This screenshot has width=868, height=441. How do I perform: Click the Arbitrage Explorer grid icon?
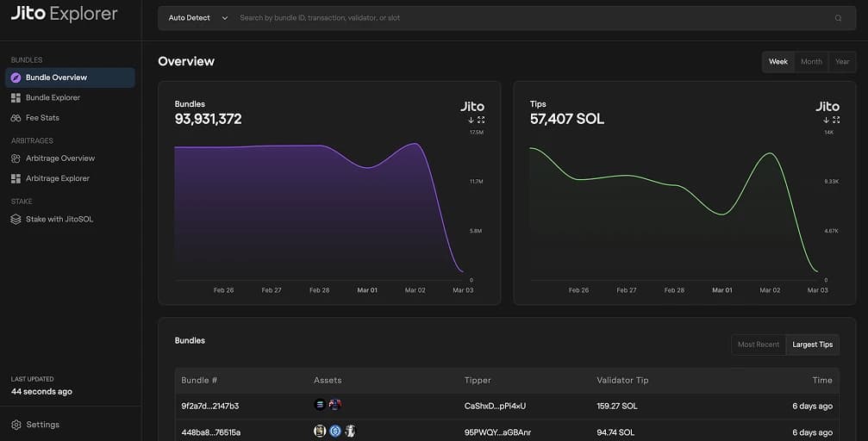coord(16,178)
